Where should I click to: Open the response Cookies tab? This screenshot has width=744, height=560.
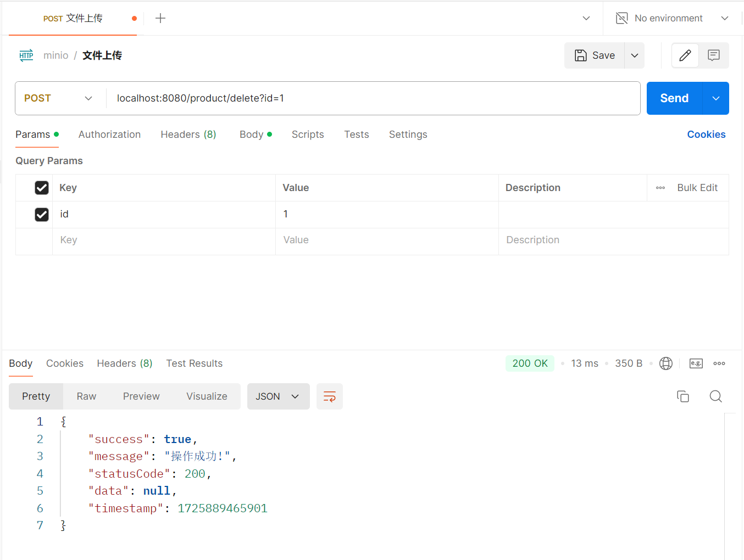(x=65, y=363)
